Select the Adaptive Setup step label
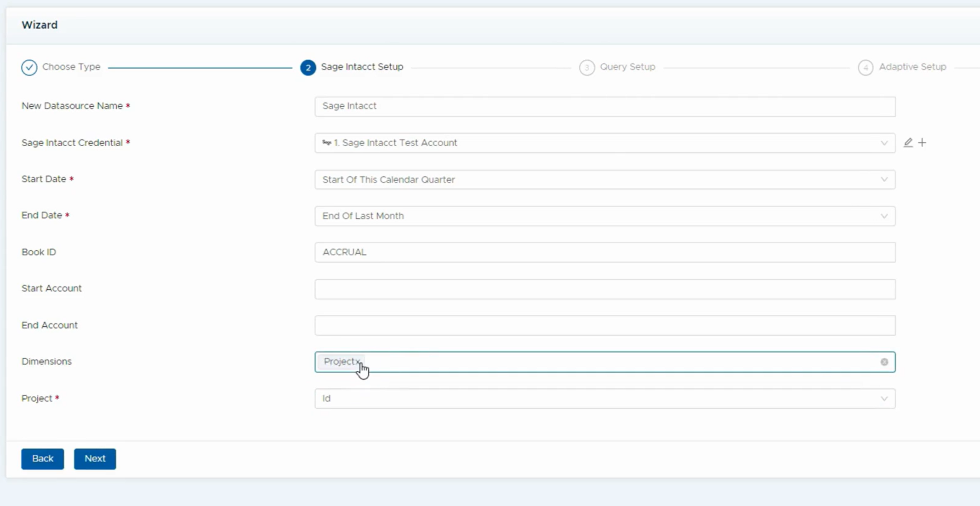980x506 pixels. [x=912, y=67]
